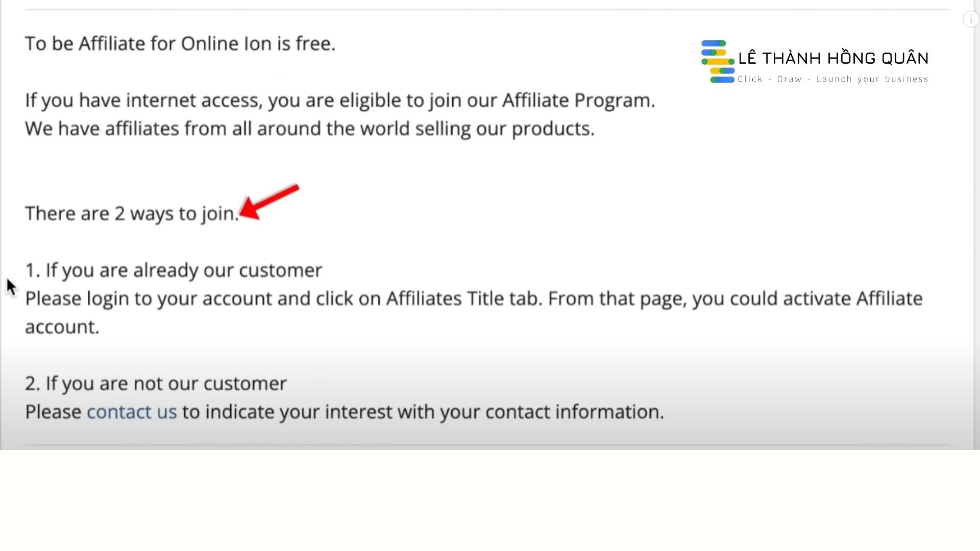Click the "Click - Draw - Launch your business" tagline
This screenshot has width=980, height=551.
[832, 79]
